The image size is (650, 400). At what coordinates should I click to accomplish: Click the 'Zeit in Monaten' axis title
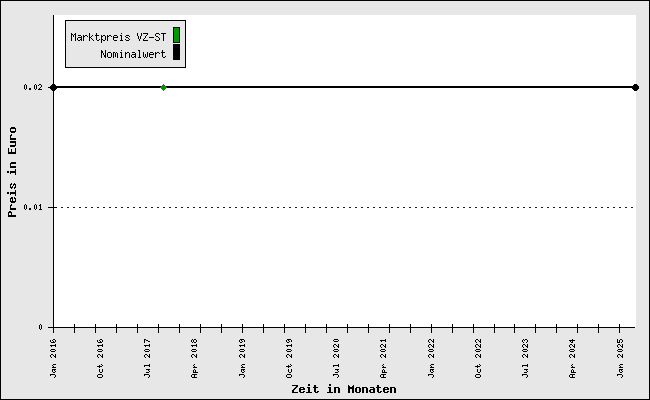[x=344, y=389]
